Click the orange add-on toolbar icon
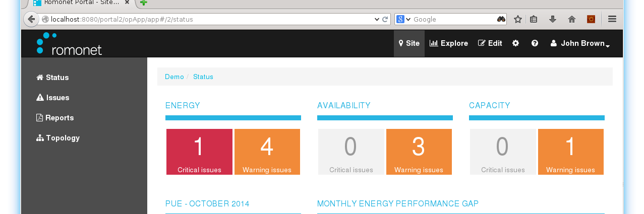 (591, 19)
